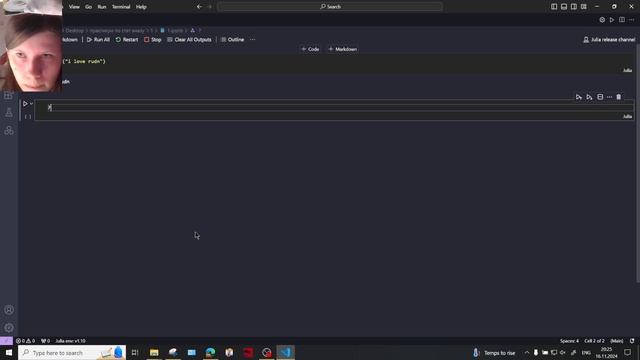The height and width of the screenshot is (360, 640).
Task: Open Windows notification center icon
Action: click(627, 352)
